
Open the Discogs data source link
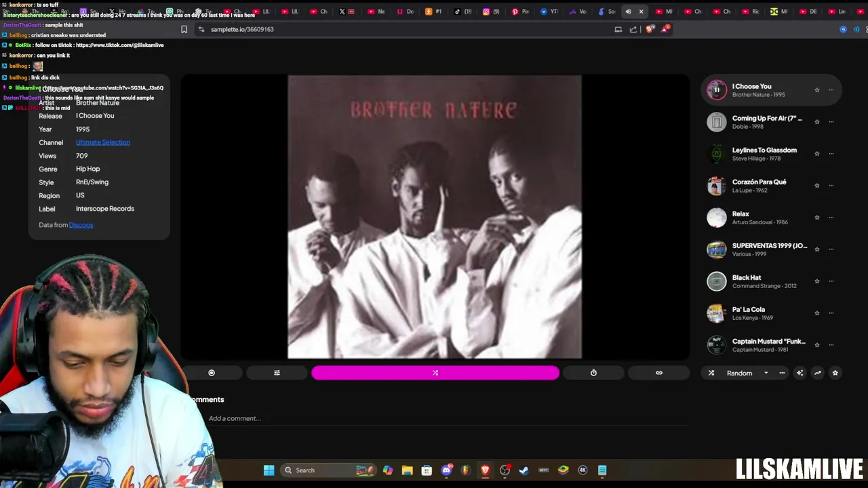(81, 225)
